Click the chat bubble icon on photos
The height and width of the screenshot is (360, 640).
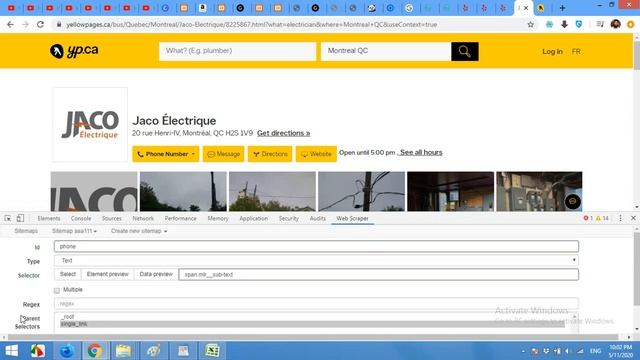(x=572, y=201)
